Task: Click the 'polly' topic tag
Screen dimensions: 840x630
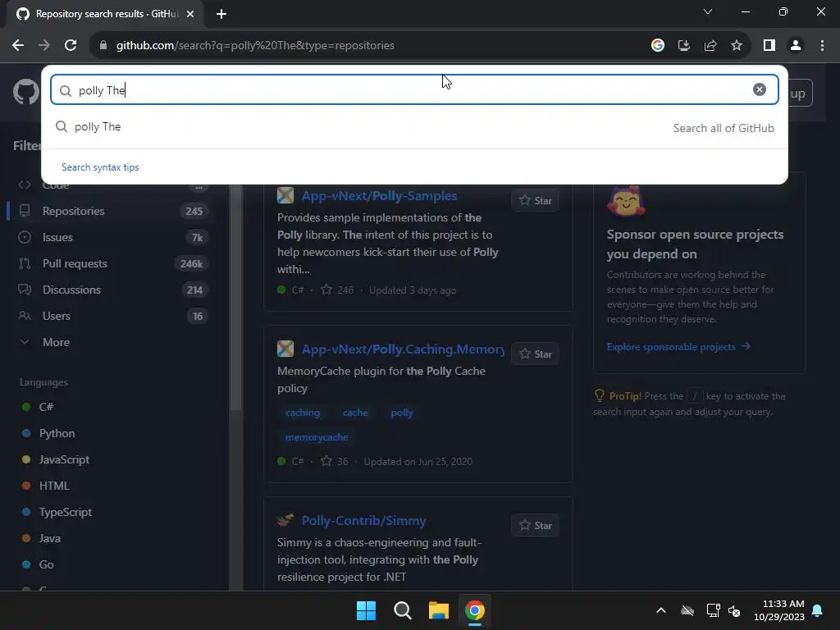Action: click(x=402, y=413)
